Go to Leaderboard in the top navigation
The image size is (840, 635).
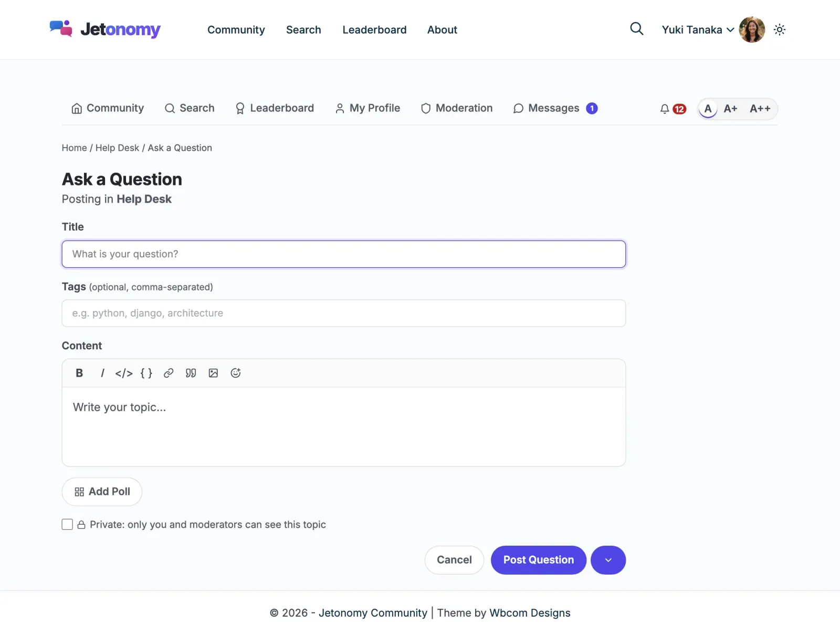point(374,30)
